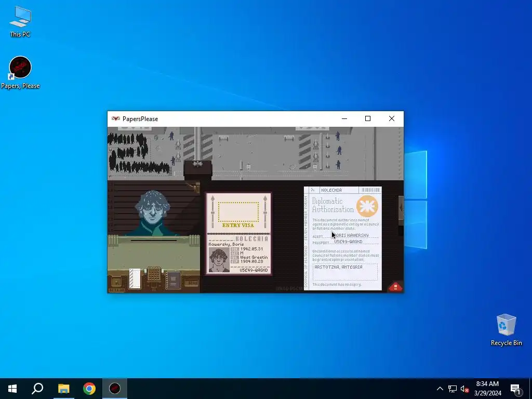Click access list ARSTOTZKA, ANTEGRIA
Viewport: 532px width, 399px height.
[338, 267]
